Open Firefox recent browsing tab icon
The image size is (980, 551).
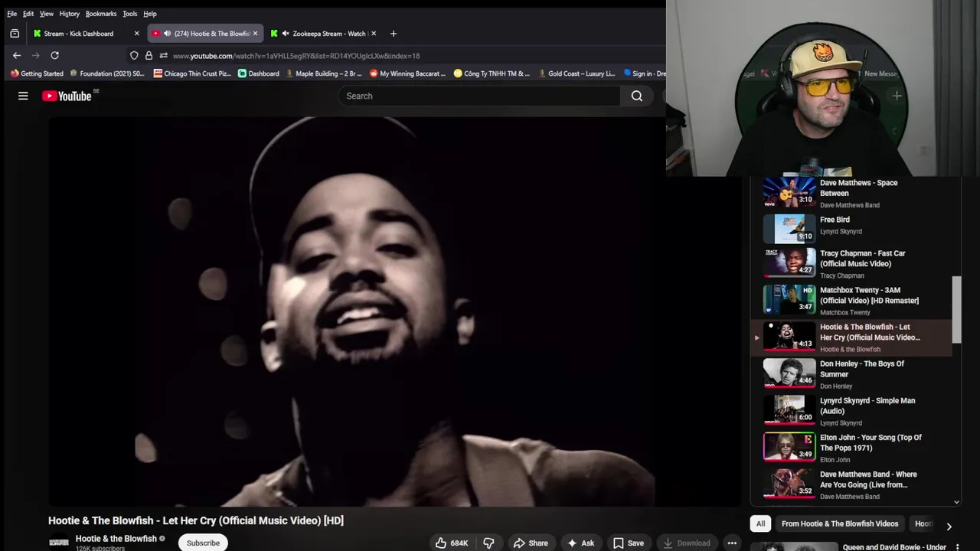(15, 34)
